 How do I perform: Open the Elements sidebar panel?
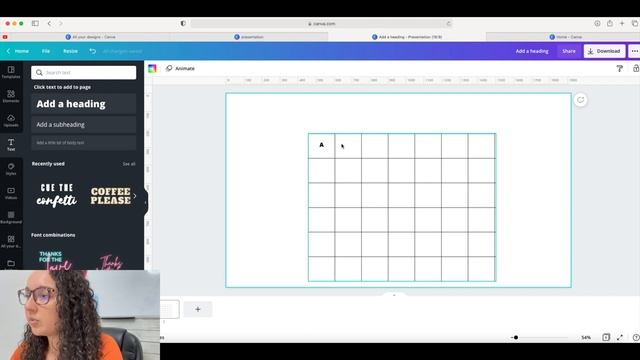11,96
